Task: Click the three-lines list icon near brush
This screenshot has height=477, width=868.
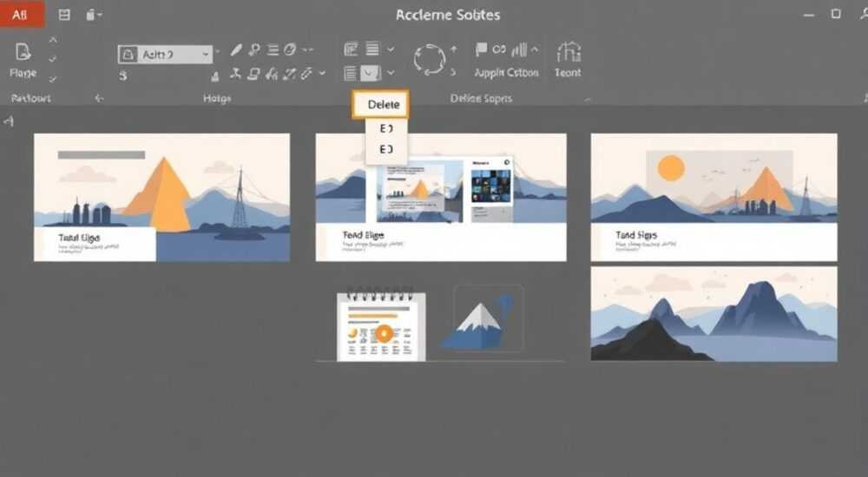Action: coord(273,49)
